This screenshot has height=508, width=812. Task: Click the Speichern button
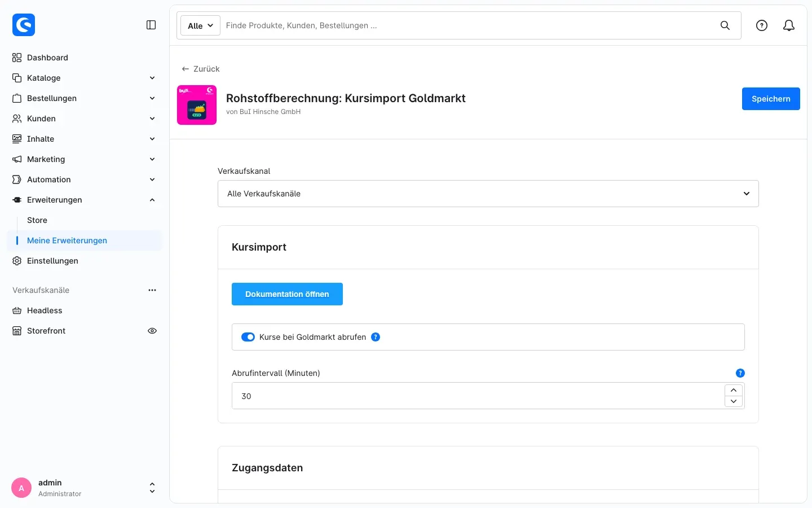pyautogui.click(x=771, y=99)
